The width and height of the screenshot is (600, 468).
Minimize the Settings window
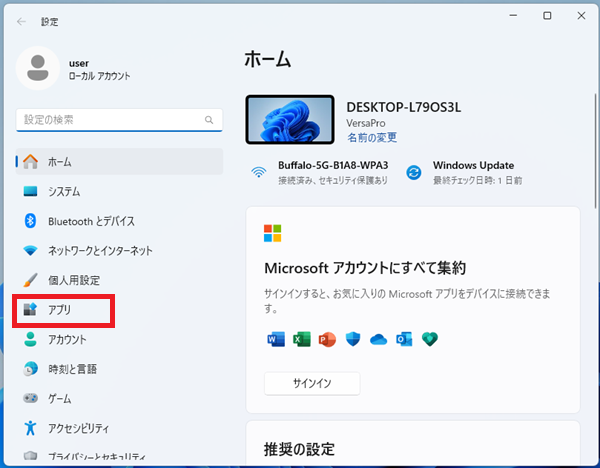[x=513, y=16]
